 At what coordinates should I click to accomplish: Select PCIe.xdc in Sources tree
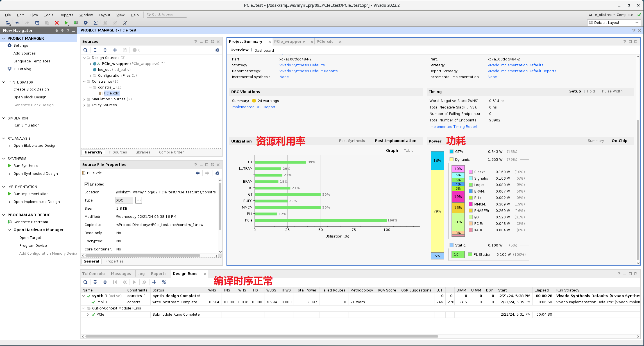click(x=111, y=93)
